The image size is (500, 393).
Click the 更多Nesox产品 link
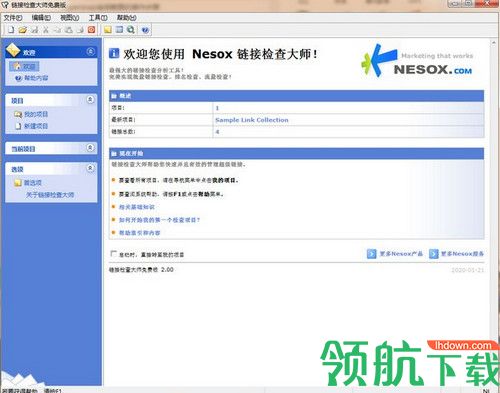[401, 254]
